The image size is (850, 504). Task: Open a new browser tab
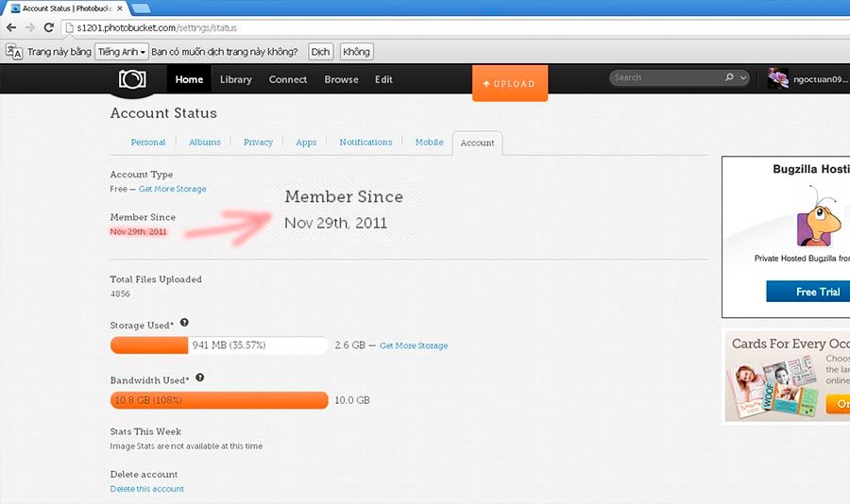pos(141,8)
